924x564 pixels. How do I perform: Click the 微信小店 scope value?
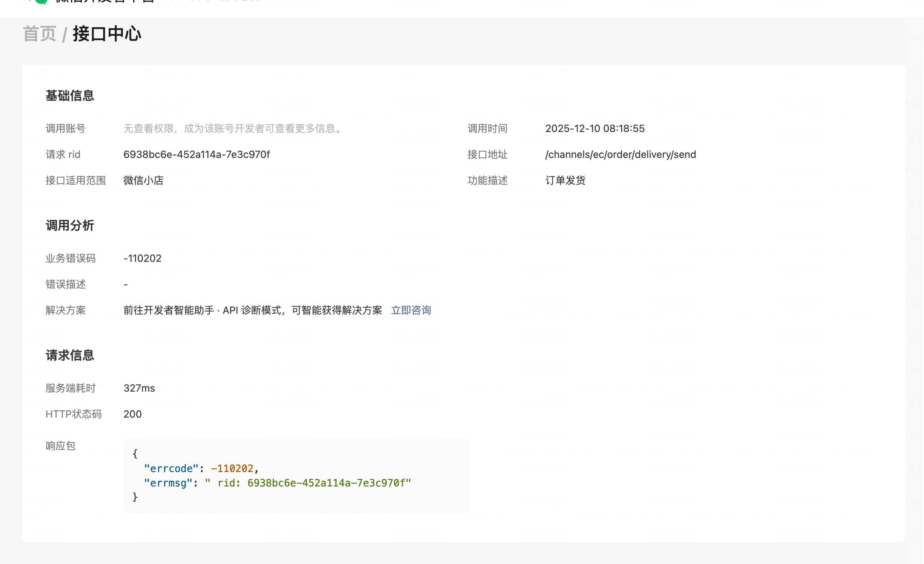coord(143,180)
